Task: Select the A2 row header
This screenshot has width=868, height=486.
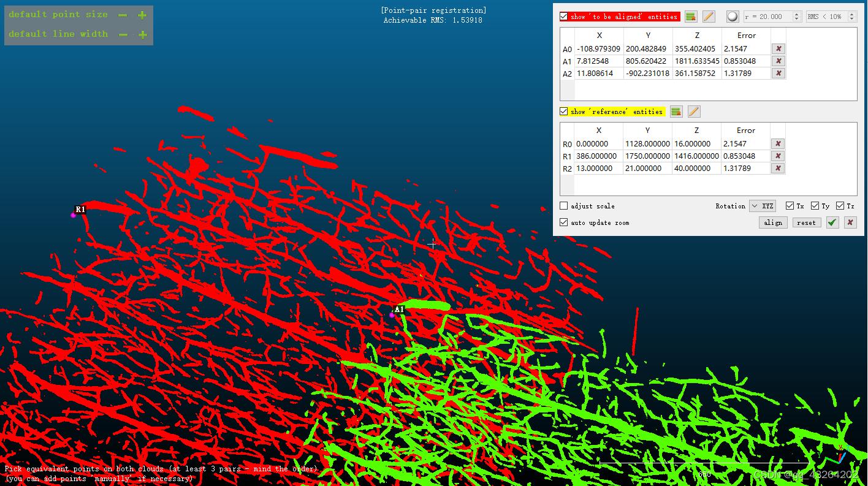Action: (567, 74)
